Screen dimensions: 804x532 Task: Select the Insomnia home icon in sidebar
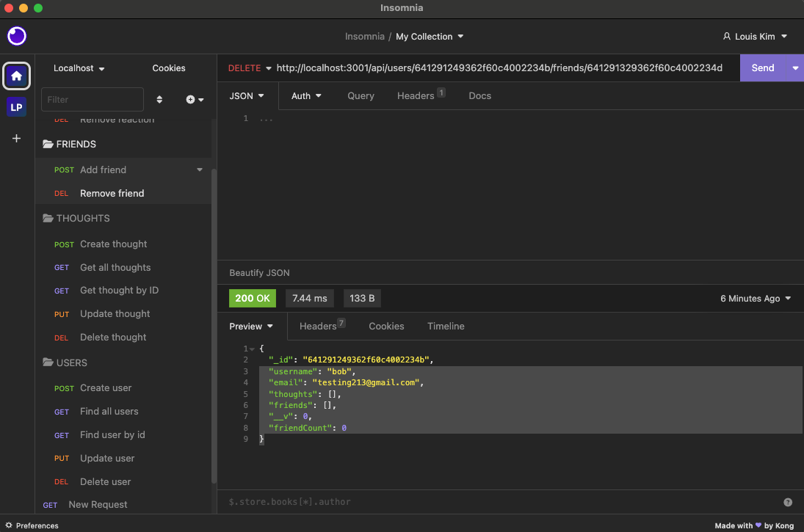16,76
